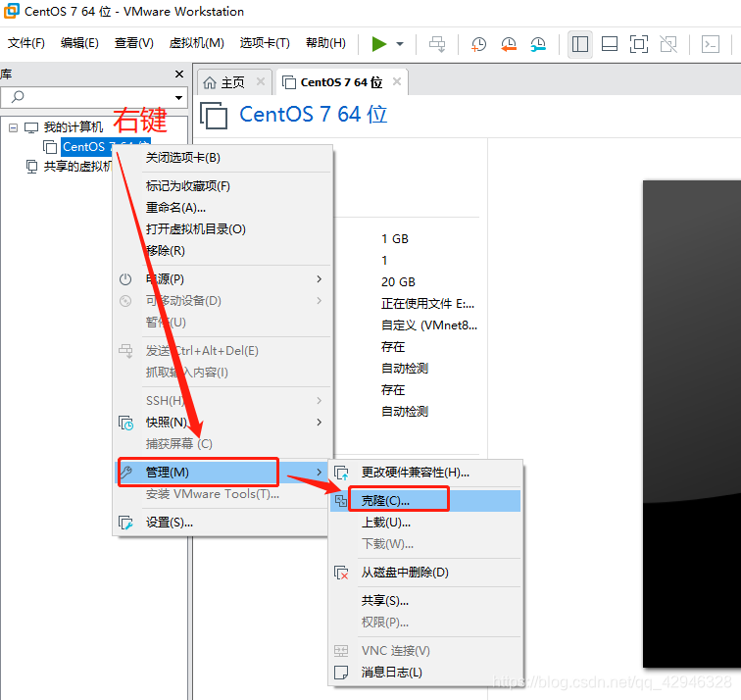The height and width of the screenshot is (700, 741).
Task: Click the snapshot icon beside 快照(N)
Action: (125, 423)
